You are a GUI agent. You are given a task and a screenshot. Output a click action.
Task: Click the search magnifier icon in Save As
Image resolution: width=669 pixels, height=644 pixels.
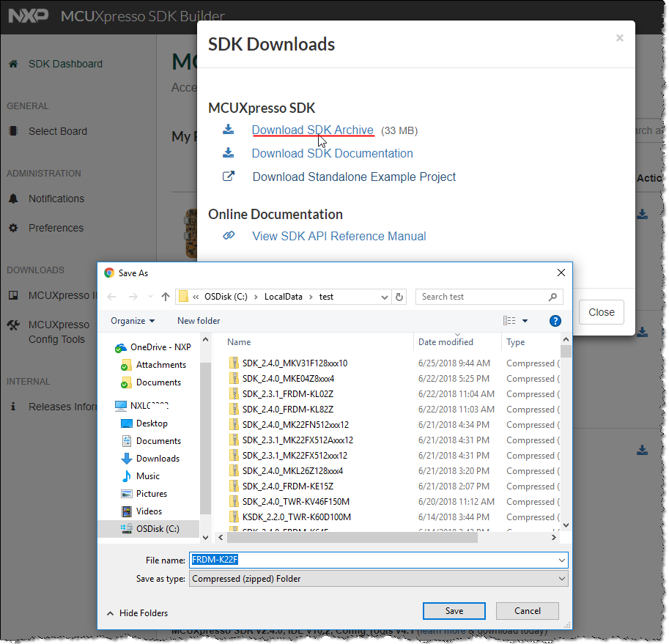point(552,297)
